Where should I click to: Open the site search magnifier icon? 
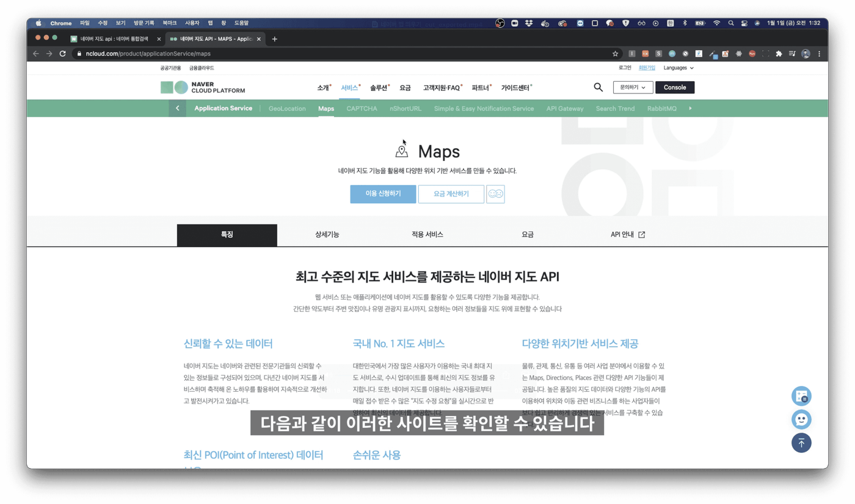click(x=598, y=87)
